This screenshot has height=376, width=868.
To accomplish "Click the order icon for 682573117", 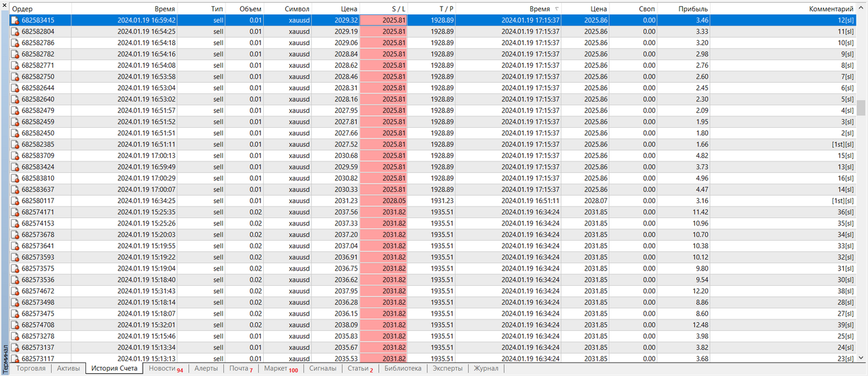I will click(x=15, y=359).
